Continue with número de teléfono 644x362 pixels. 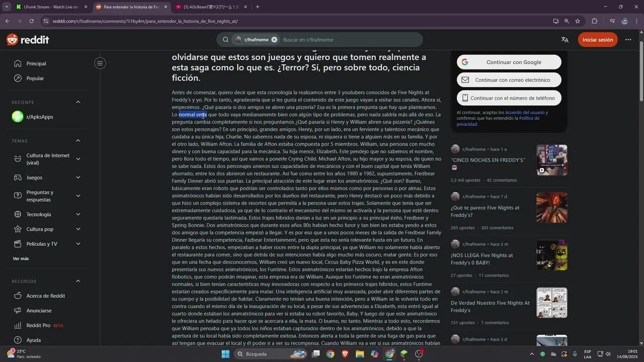(x=509, y=98)
